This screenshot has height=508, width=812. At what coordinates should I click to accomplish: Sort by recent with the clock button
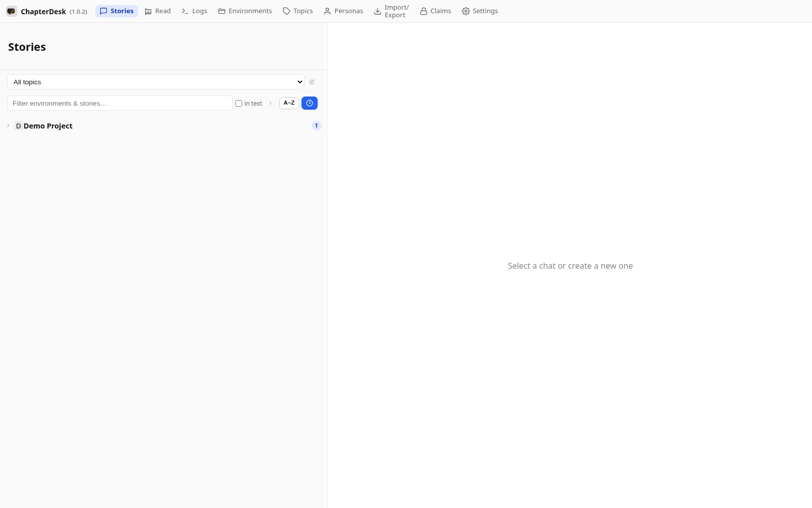click(310, 103)
